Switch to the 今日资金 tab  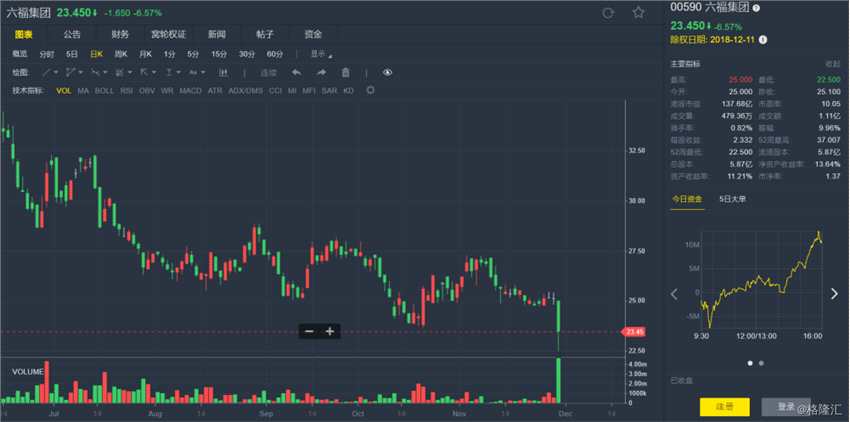(687, 199)
